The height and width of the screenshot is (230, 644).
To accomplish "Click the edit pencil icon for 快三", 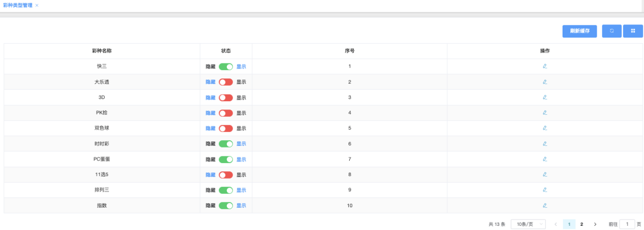I will [545, 66].
